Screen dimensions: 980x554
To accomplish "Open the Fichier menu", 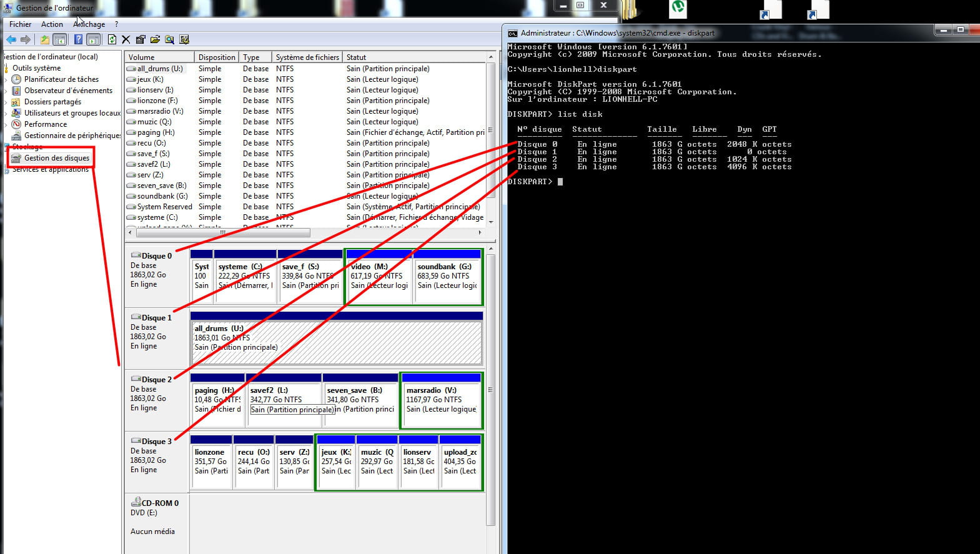I will pyautogui.click(x=20, y=24).
